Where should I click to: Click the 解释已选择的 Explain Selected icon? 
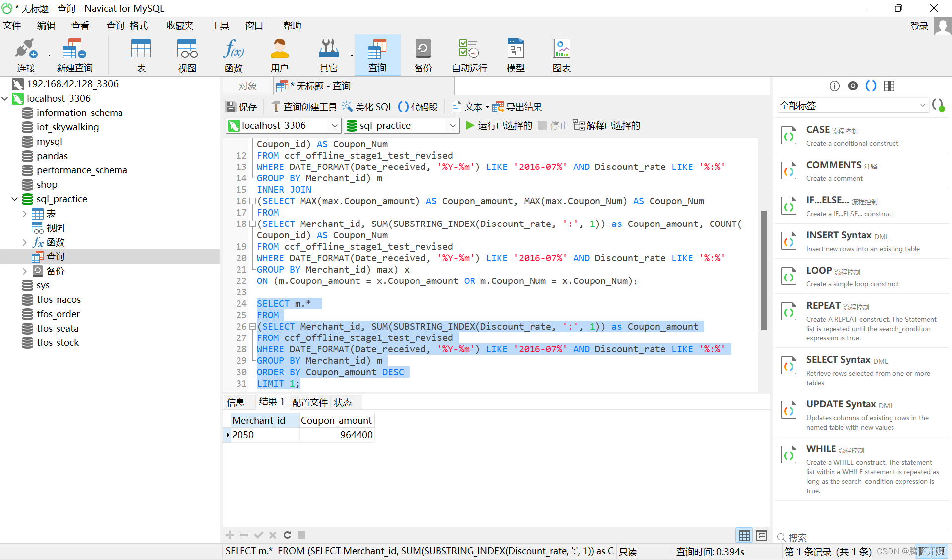(x=580, y=127)
